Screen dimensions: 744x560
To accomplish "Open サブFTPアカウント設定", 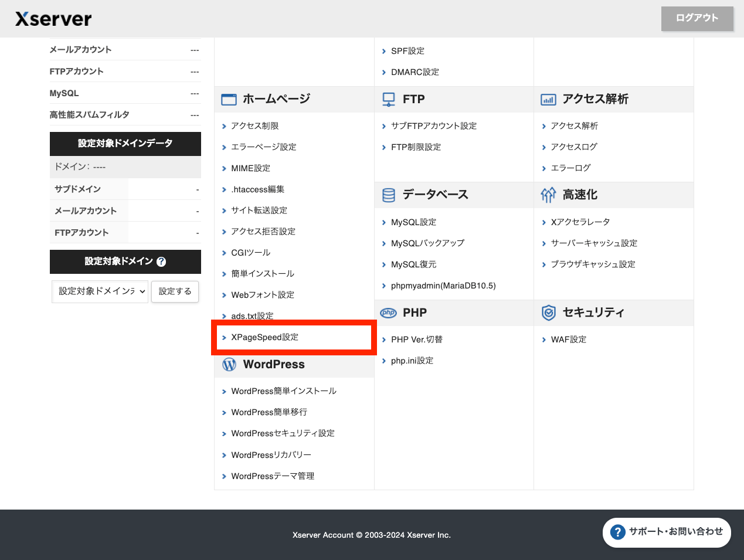I will coord(434,126).
